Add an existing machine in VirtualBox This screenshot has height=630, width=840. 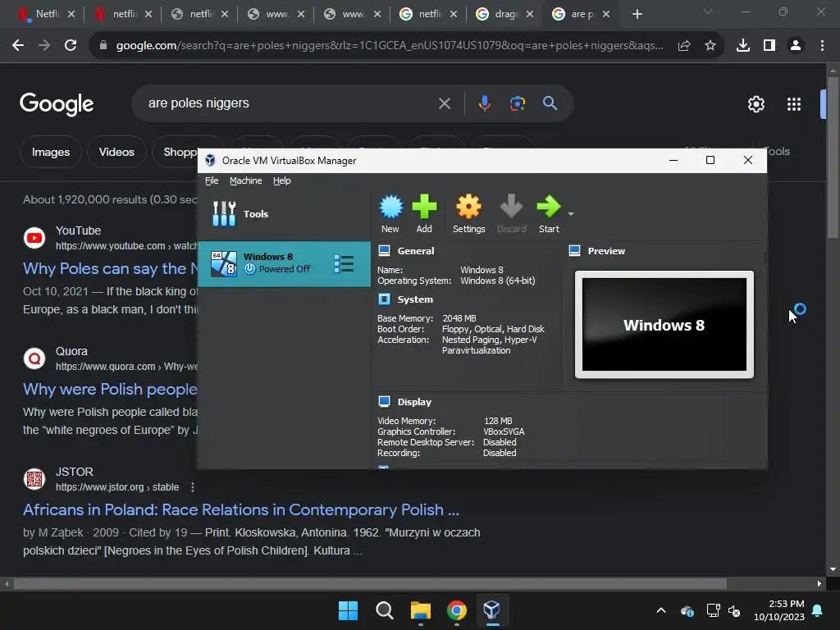coord(424,214)
